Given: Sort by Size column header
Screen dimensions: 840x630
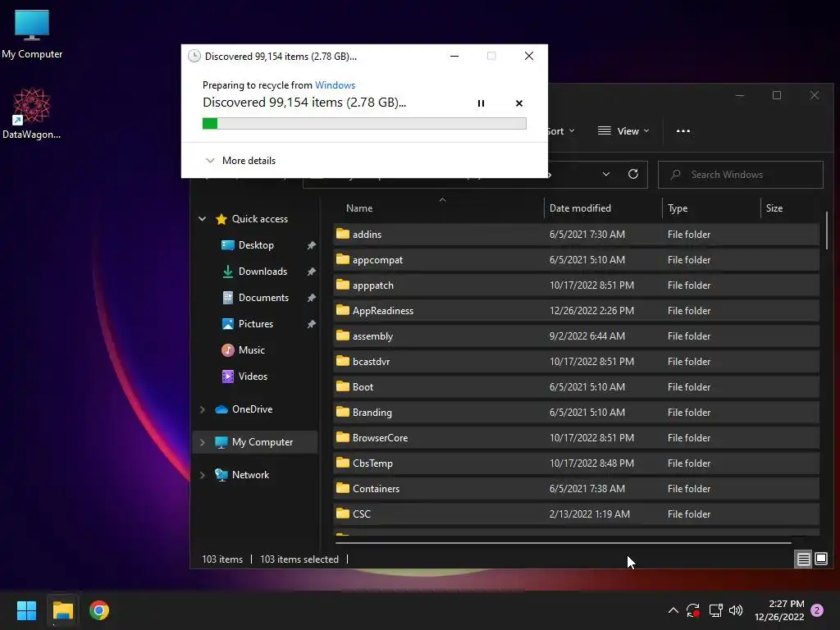Looking at the screenshot, I should pyautogui.click(x=774, y=208).
